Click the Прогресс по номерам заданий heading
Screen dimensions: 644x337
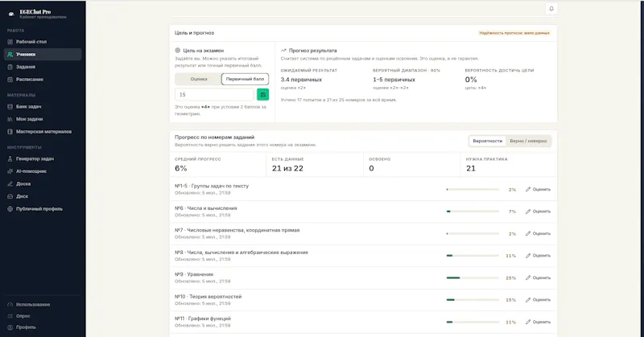point(214,137)
